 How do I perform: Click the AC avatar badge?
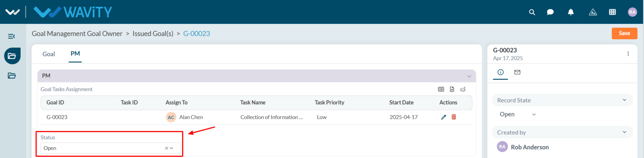[171, 117]
